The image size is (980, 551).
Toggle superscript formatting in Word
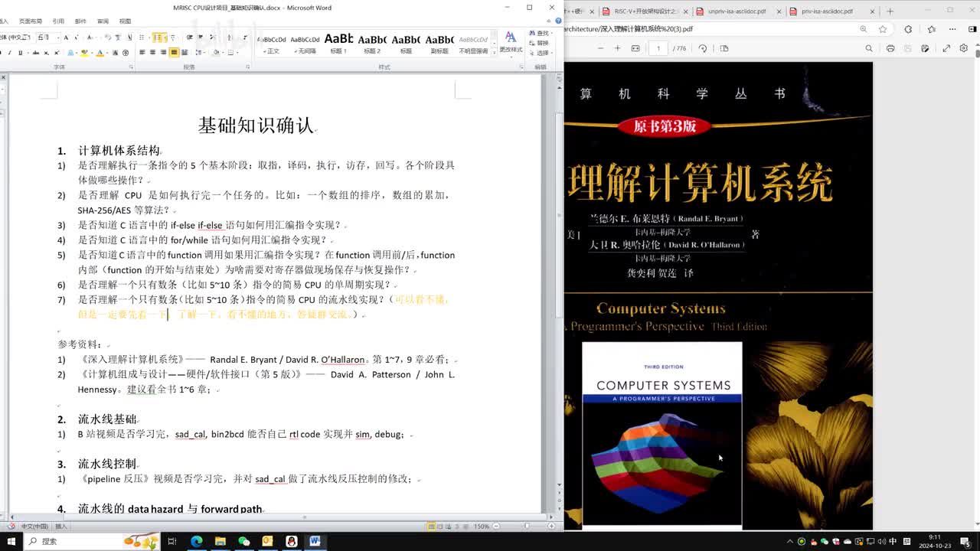point(57,53)
